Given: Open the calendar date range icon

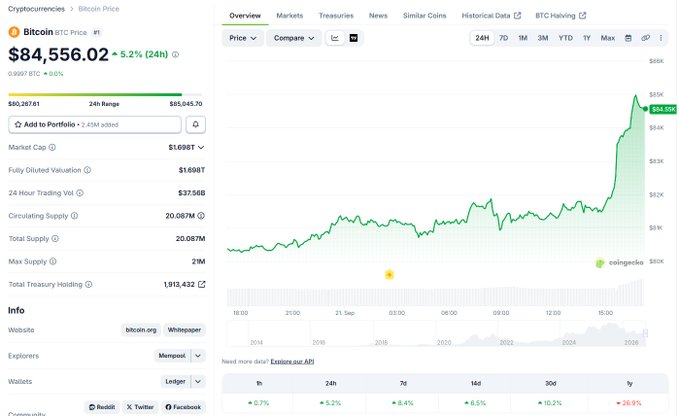Looking at the screenshot, I should pyautogui.click(x=628, y=38).
